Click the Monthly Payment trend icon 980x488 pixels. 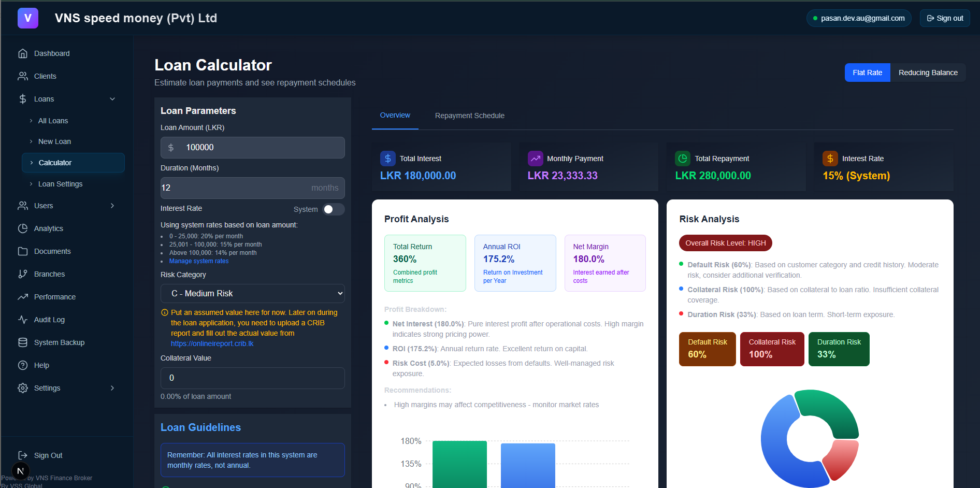click(536, 159)
